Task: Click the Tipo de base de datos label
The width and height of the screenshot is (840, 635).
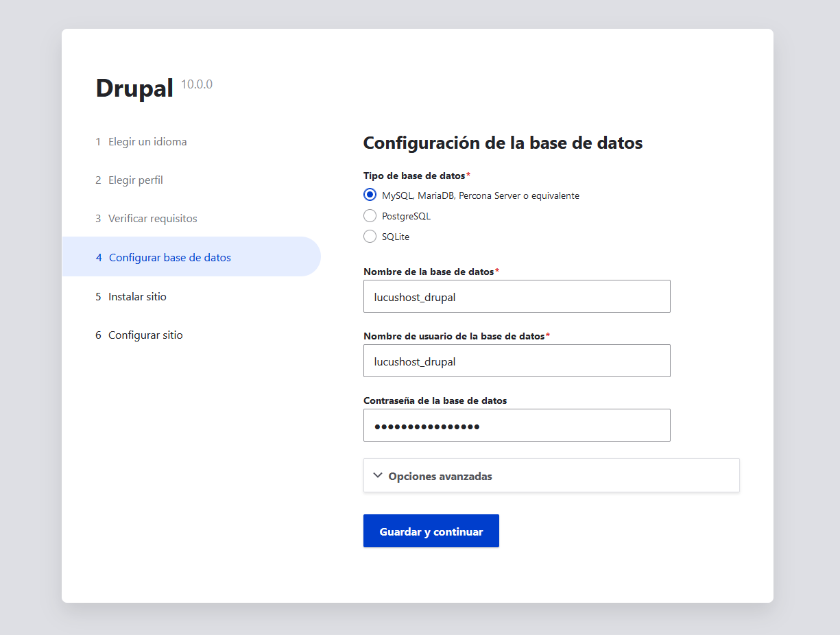Action: [x=414, y=176]
